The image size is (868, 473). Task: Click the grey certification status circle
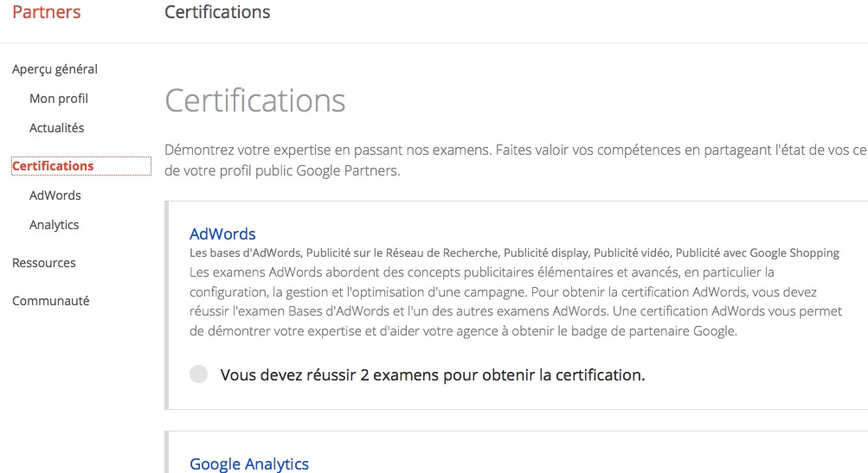(x=199, y=374)
